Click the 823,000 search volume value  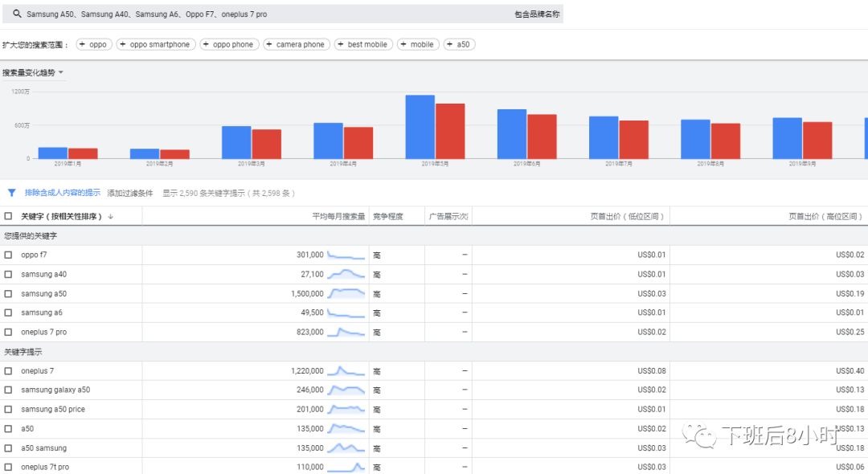click(310, 332)
